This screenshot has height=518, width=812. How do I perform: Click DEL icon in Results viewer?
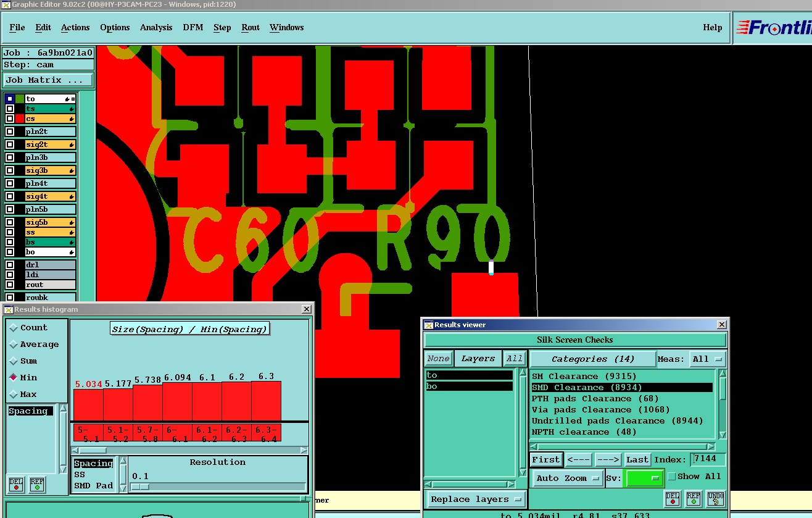[673, 498]
